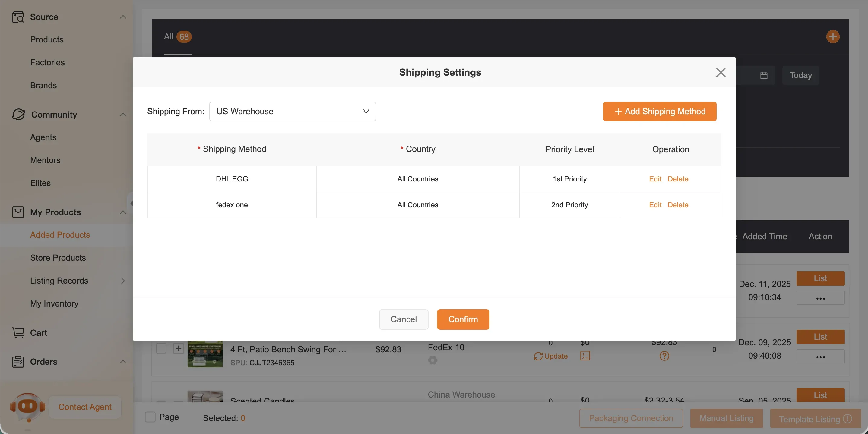Click the Contact Agent robot icon
Image resolution: width=868 pixels, height=434 pixels.
28,407
